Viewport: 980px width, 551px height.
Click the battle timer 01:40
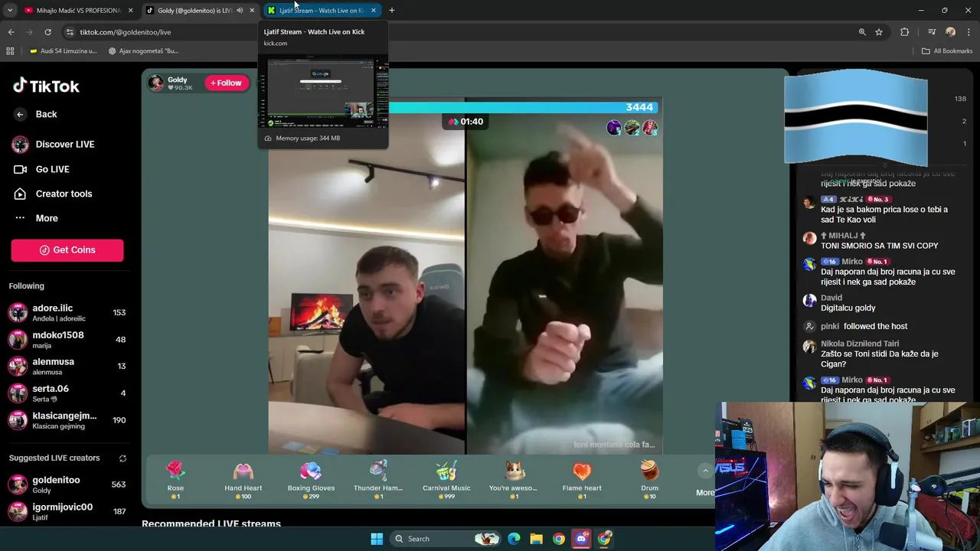coord(465,122)
